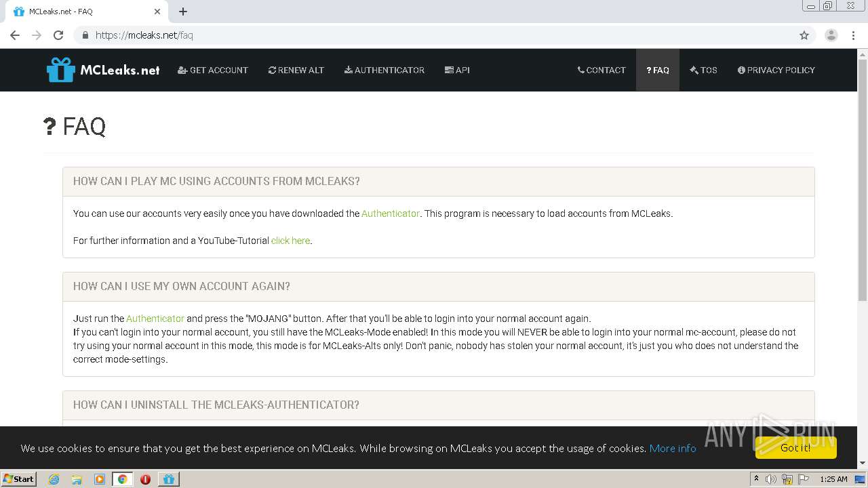The width and height of the screenshot is (868, 488).
Task: Click the 'HOW CAN I PLAY MC' heading
Action: (x=216, y=181)
